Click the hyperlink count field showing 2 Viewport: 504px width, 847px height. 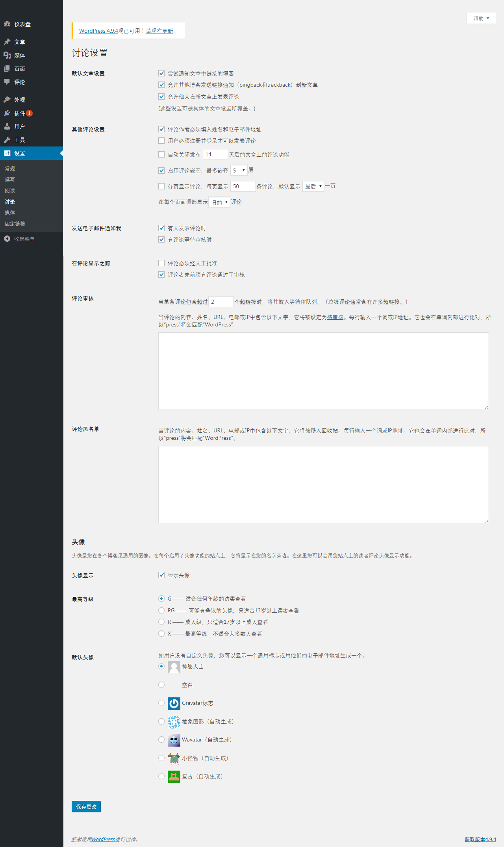pos(221,302)
